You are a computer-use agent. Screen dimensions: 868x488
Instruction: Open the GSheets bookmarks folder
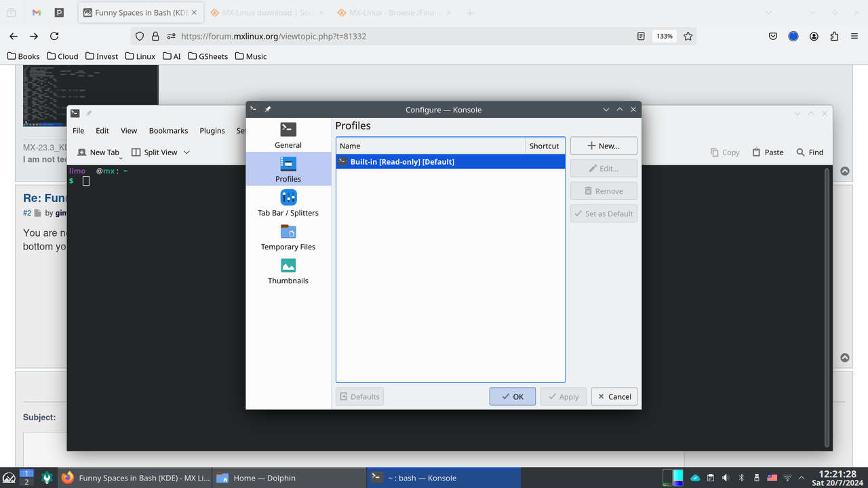208,56
